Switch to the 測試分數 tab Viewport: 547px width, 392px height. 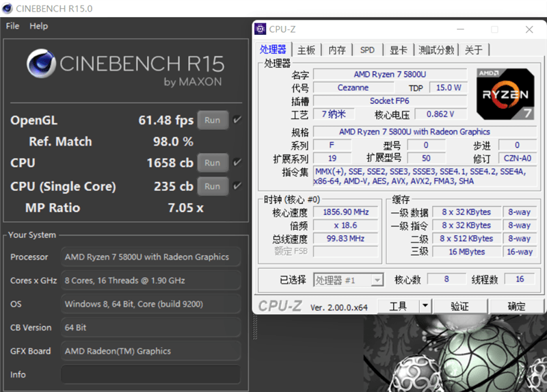tap(436, 50)
